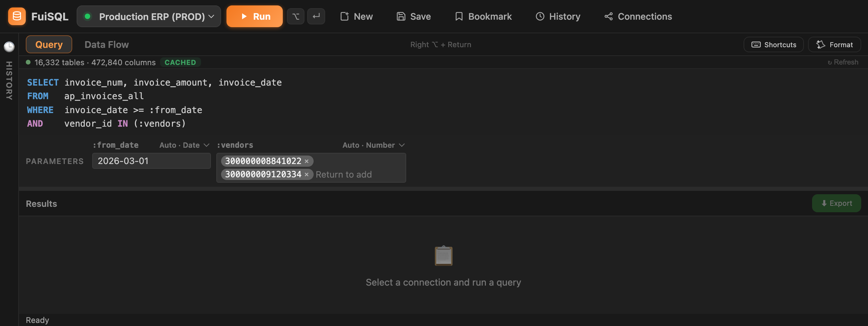Image resolution: width=868 pixels, height=326 pixels.
Task: Click the clock icon in the sidebar
Action: pyautogui.click(x=9, y=47)
